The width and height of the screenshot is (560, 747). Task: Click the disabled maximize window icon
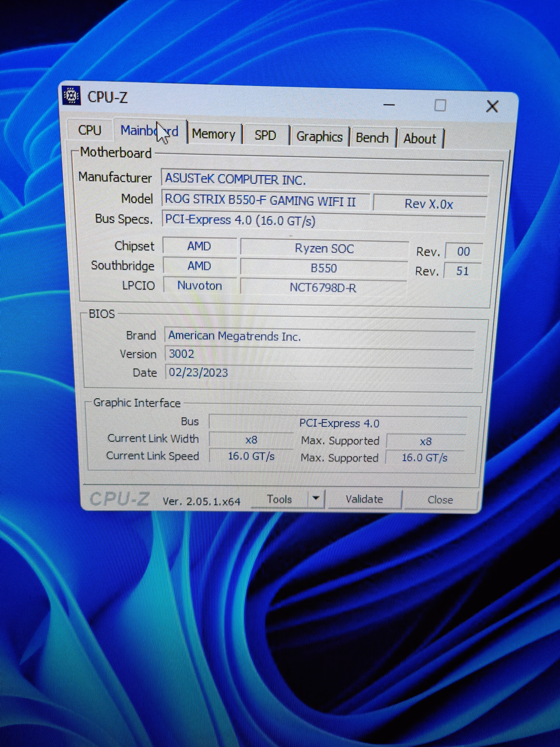click(440, 106)
